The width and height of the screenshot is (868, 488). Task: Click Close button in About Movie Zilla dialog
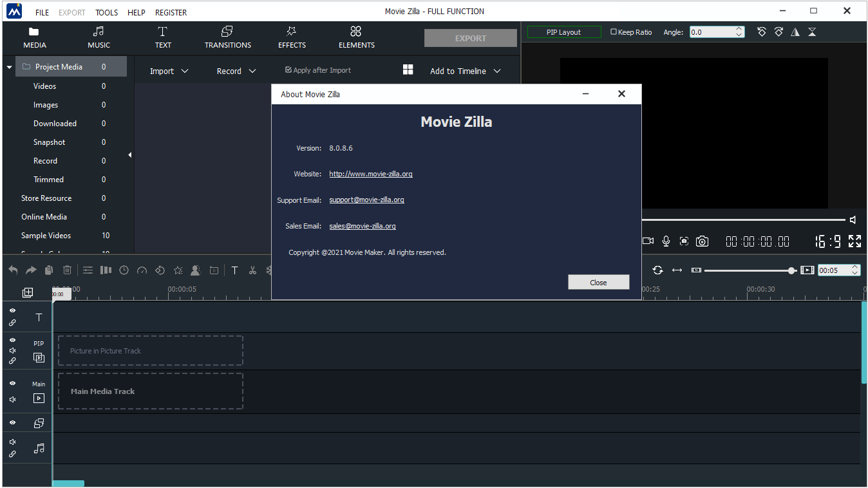pyautogui.click(x=598, y=282)
